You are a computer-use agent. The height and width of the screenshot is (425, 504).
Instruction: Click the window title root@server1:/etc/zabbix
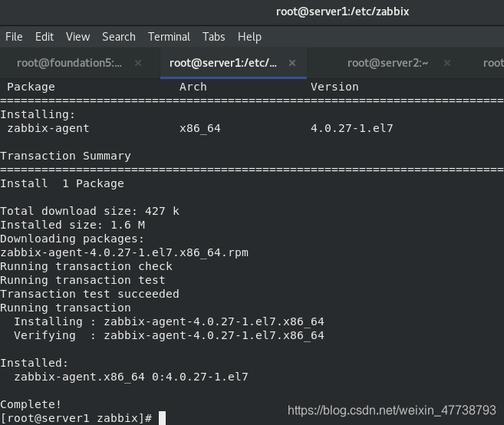(342, 12)
